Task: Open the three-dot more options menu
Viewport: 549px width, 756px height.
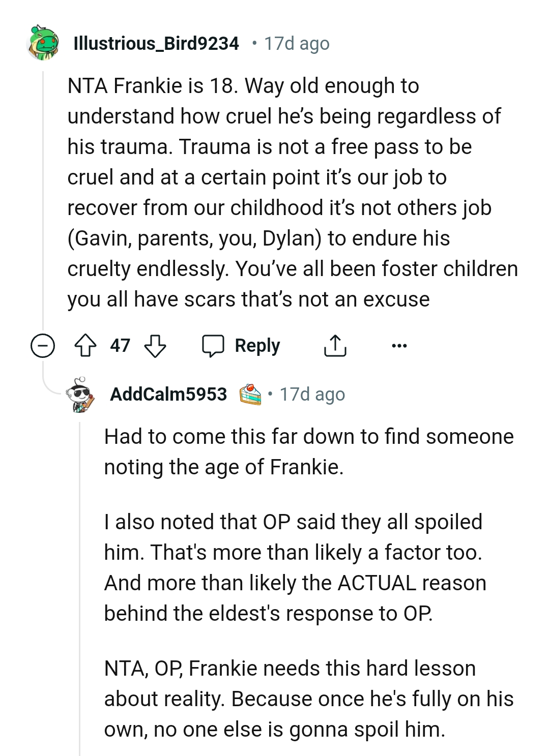Action: [x=399, y=346]
